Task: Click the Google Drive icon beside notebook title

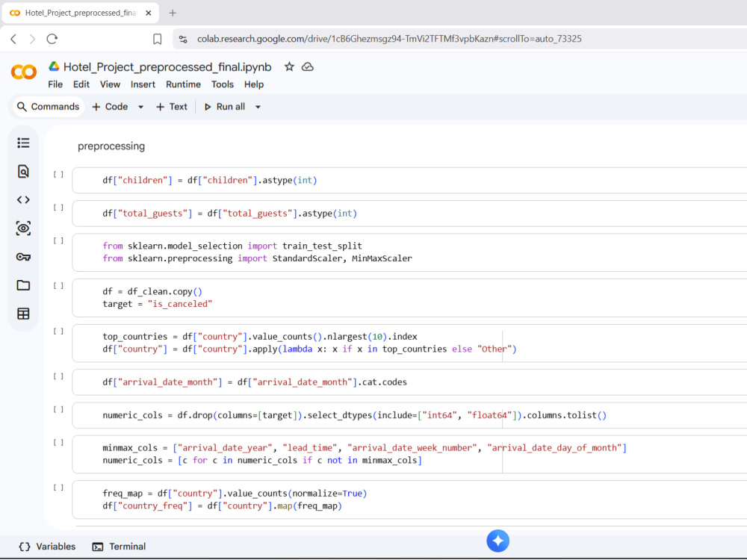Action: pos(54,66)
